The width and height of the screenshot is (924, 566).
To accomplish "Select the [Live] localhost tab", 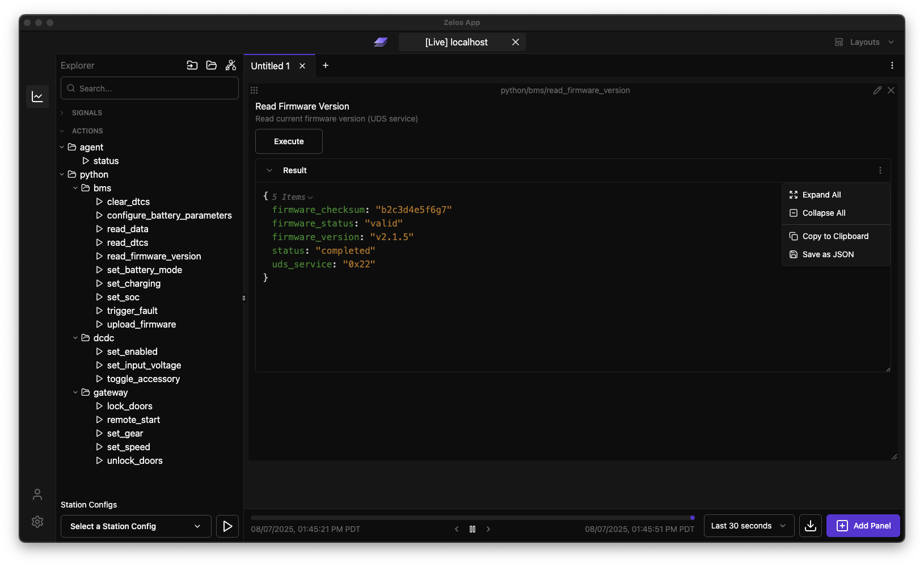I will click(x=457, y=42).
